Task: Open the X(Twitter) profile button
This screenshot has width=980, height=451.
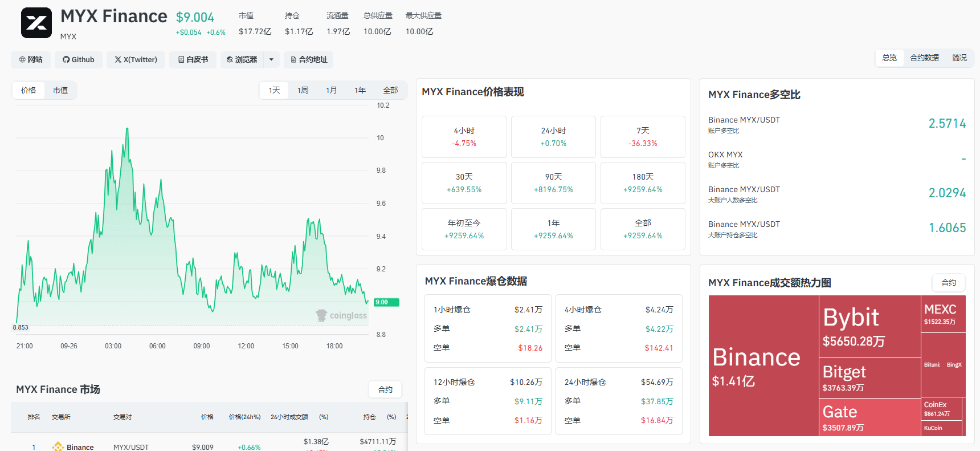Action: click(136, 59)
